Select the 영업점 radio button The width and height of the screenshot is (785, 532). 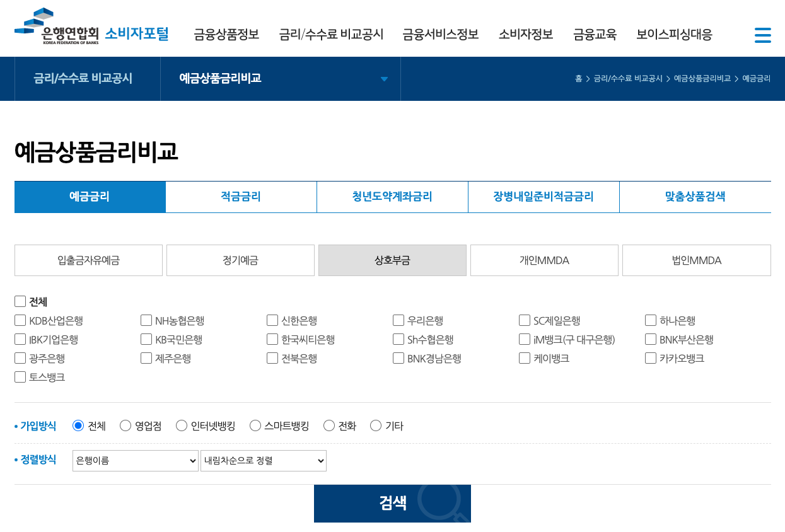[125, 425]
